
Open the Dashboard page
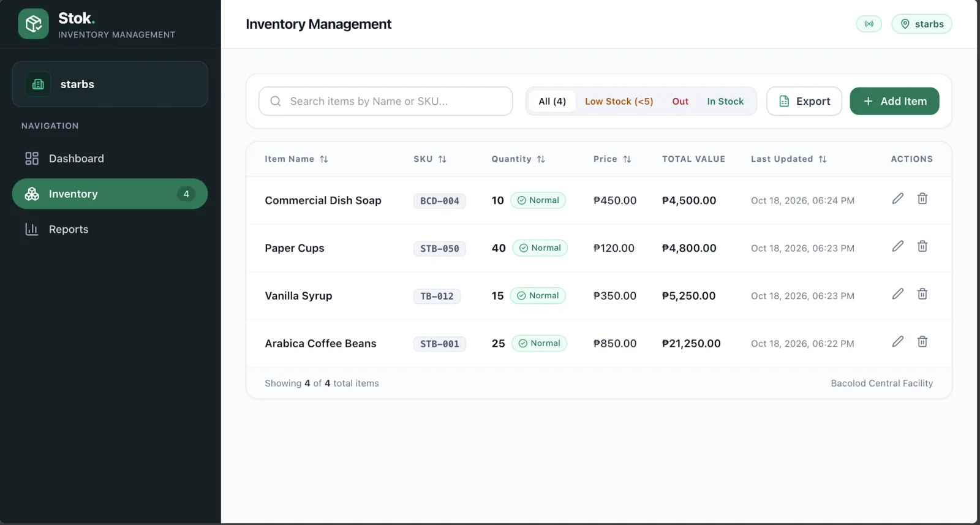click(110, 159)
